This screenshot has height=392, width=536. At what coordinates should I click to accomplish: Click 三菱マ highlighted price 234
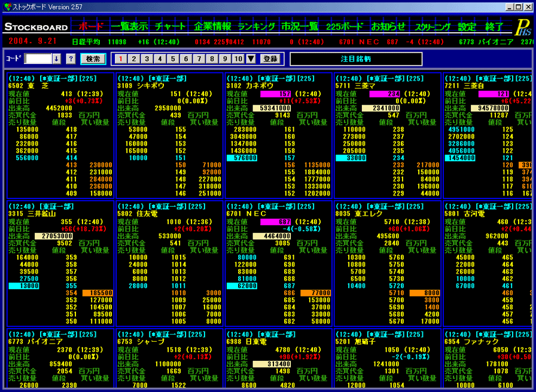tap(385, 94)
